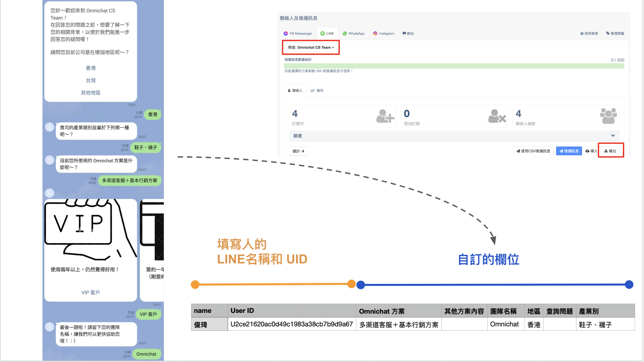Screen dimensions: 644x362
Task: Open the 頻道 Omnichat CS Team dropdown
Action: 311,47
